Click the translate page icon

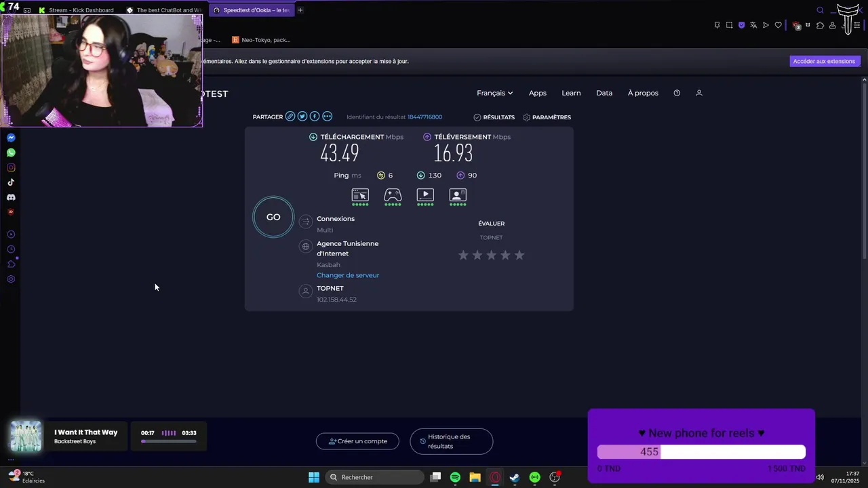753,25
